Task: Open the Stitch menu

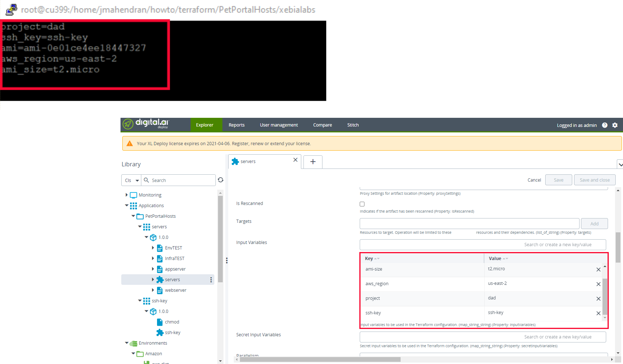Action: pyautogui.click(x=353, y=125)
